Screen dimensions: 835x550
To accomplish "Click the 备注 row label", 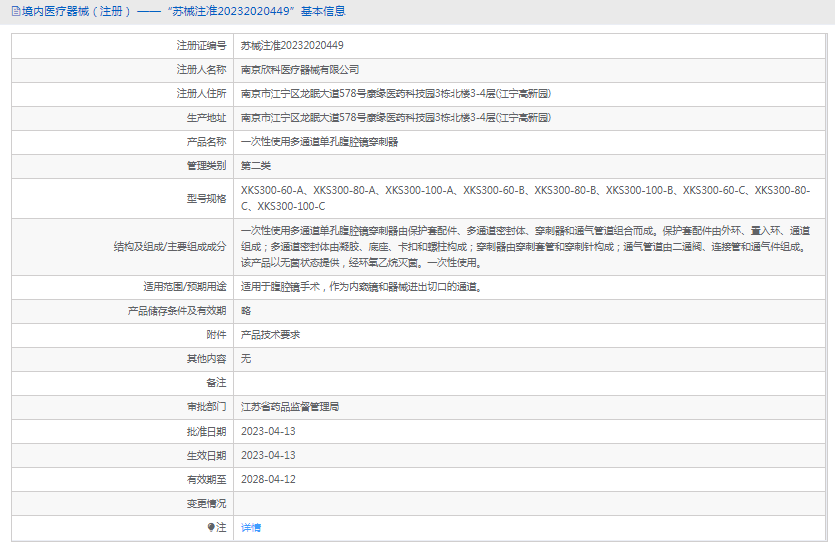I will (216, 382).
